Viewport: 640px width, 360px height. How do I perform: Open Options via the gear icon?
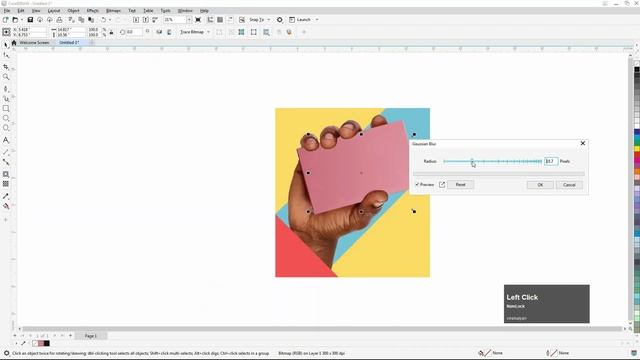click(x=280, y=20)
